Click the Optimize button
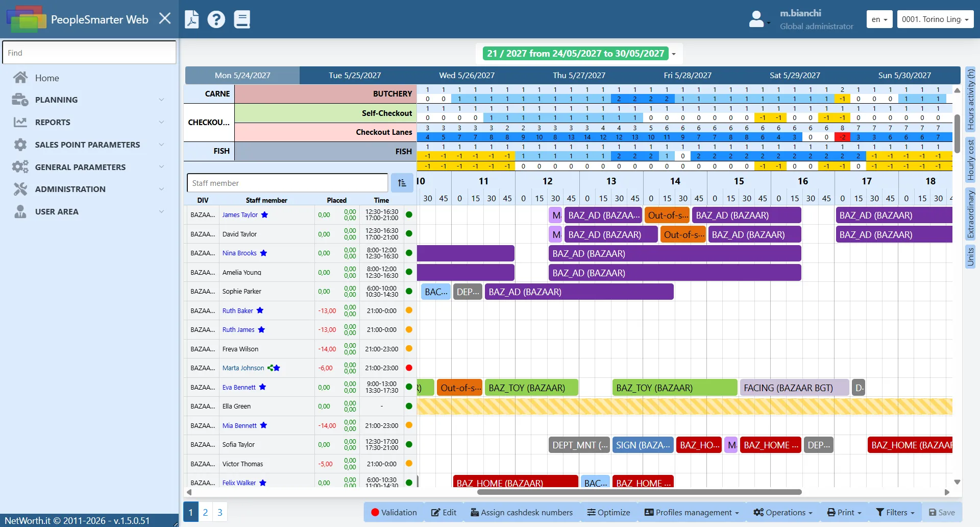This screenshot has height=527, width=980. click(x=608, y=513)
